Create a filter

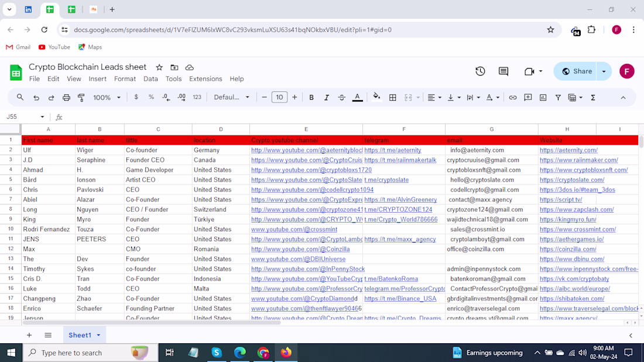click(x=558, y=97)
